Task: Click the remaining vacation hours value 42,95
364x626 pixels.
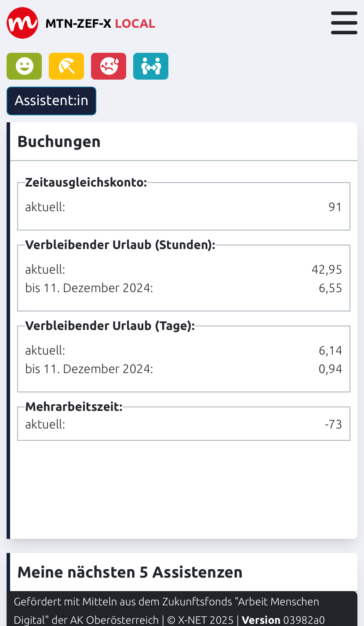Action: (327, 269)
